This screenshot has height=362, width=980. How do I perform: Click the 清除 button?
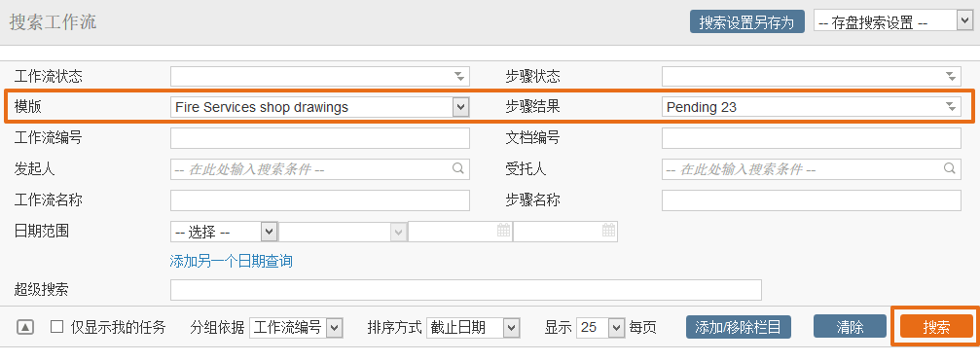[850, 326]
